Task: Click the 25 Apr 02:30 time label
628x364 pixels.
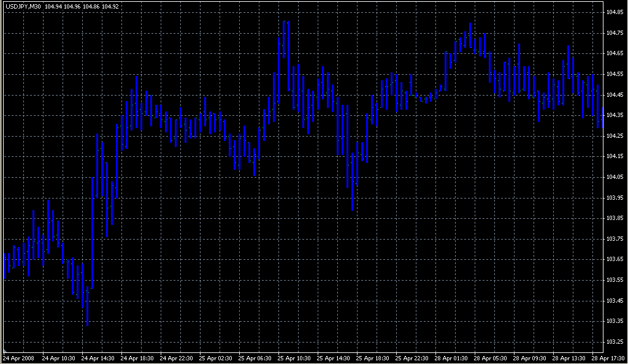Action: coord(215,358)
